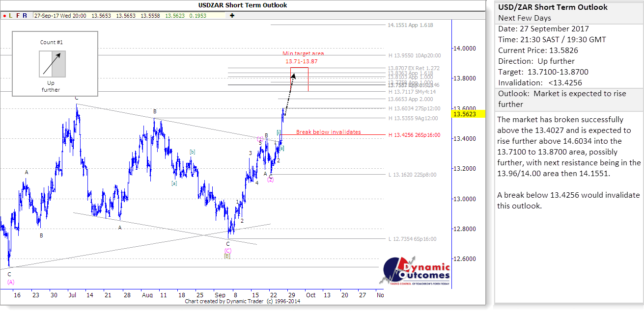Screen dimensions: 644x311
Task: Click the teal [a] wave label
Action: pyautogui.click(x=174, y=183)
